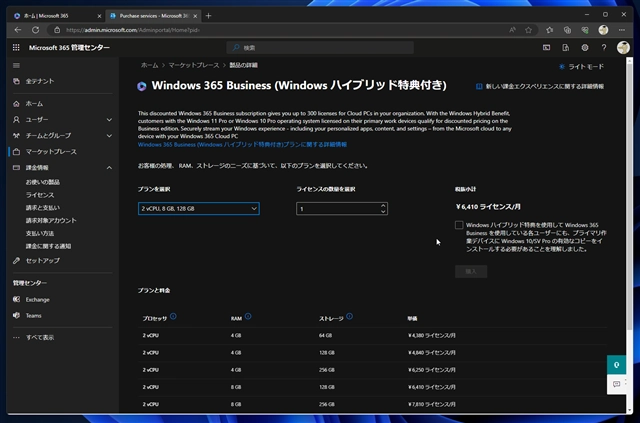
Task: Open ライセンス under billing
Action: click(40, 195)
